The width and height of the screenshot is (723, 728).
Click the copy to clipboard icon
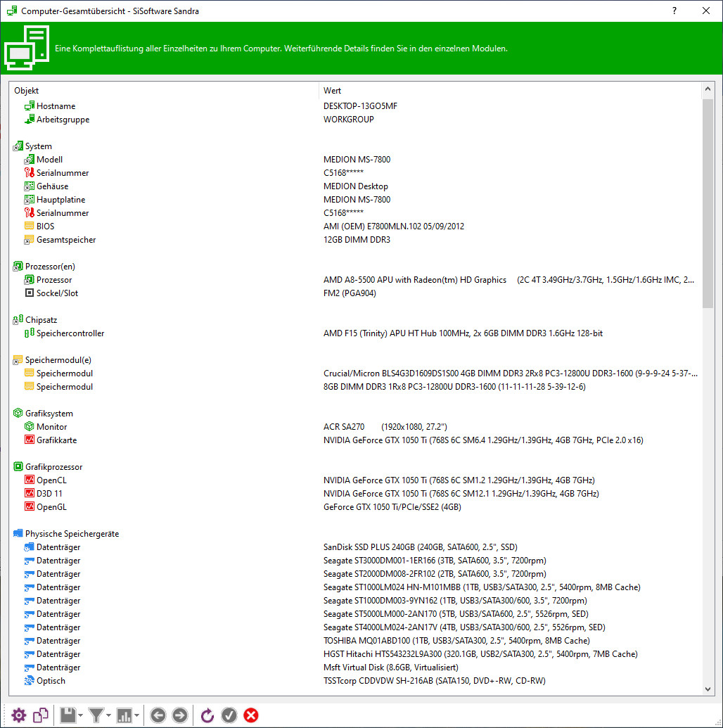click(41, 715)
